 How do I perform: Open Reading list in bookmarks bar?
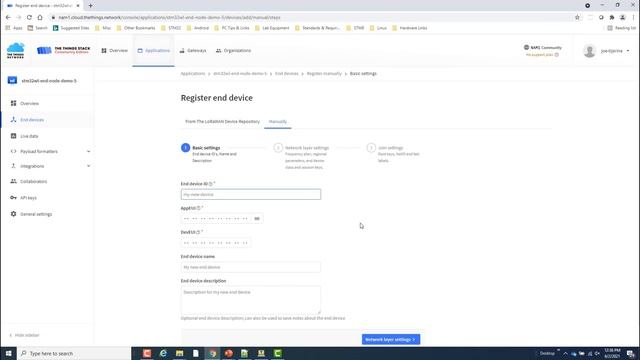[x=622, y=28]
